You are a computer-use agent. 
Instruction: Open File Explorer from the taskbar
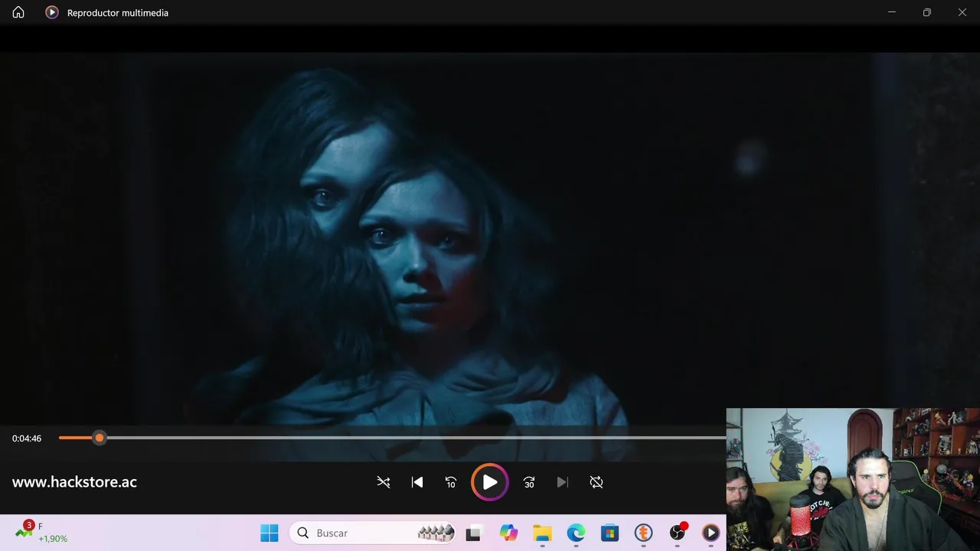click(x=542, y=533)
